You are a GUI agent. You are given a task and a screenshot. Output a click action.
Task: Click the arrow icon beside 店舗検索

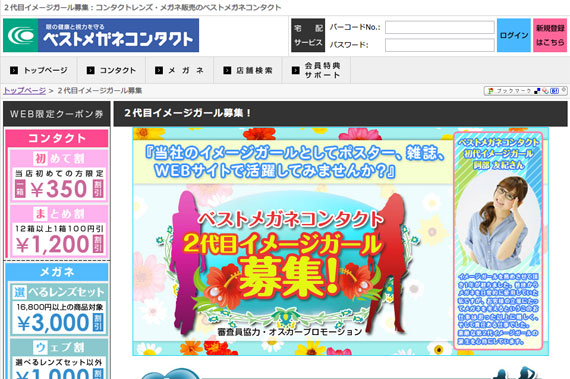227,70
